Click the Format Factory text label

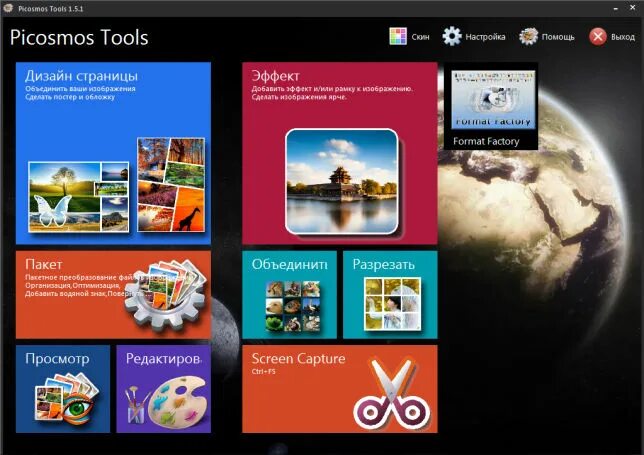tap(486, 141)
